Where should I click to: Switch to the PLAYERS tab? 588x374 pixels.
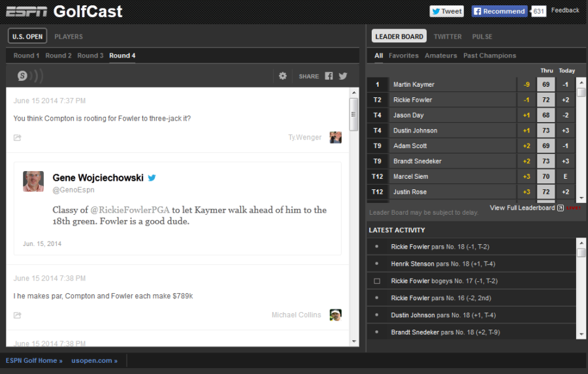[69, 37]
